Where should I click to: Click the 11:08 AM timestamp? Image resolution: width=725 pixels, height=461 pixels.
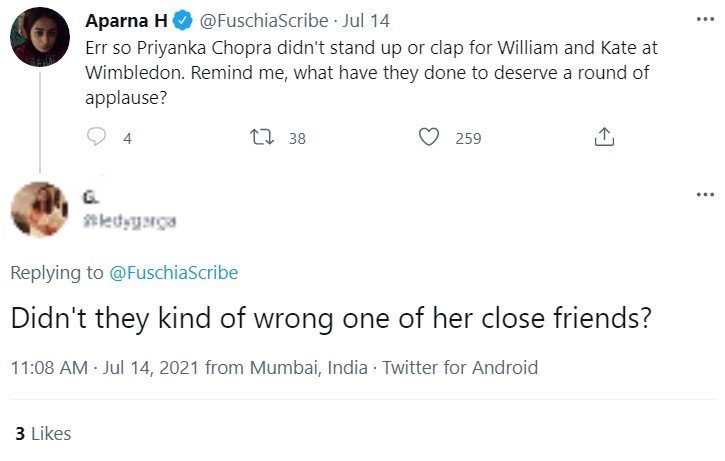point(49,368)
